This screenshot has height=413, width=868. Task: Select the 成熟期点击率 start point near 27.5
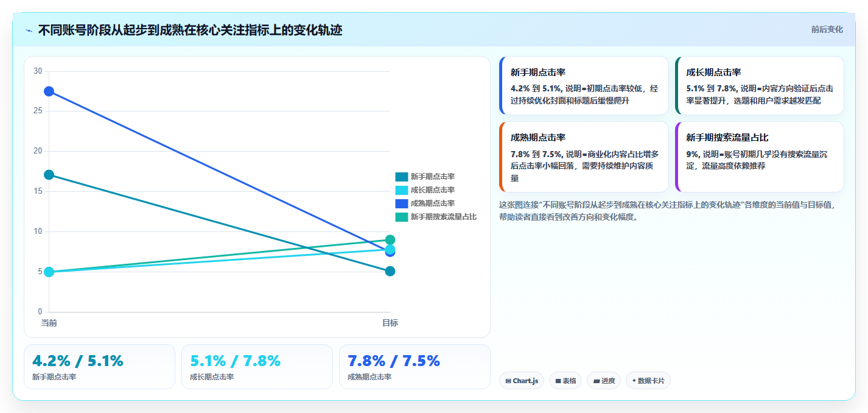pos(49,91)
